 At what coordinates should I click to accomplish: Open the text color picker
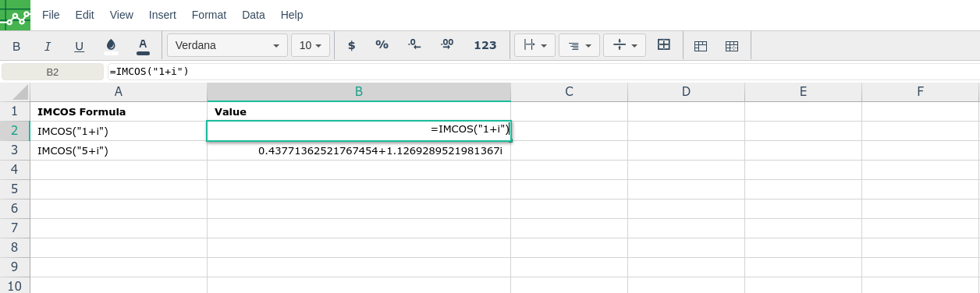[x=143, y=45]
